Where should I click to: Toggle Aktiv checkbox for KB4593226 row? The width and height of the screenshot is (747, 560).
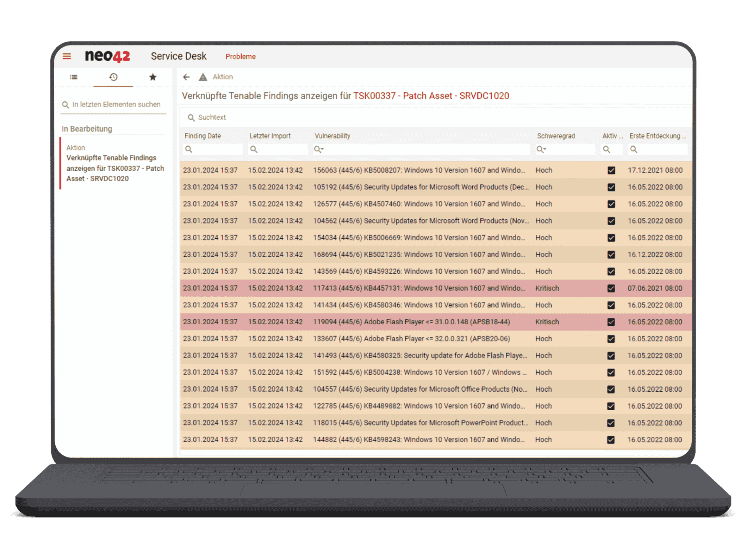coord(611,271)
